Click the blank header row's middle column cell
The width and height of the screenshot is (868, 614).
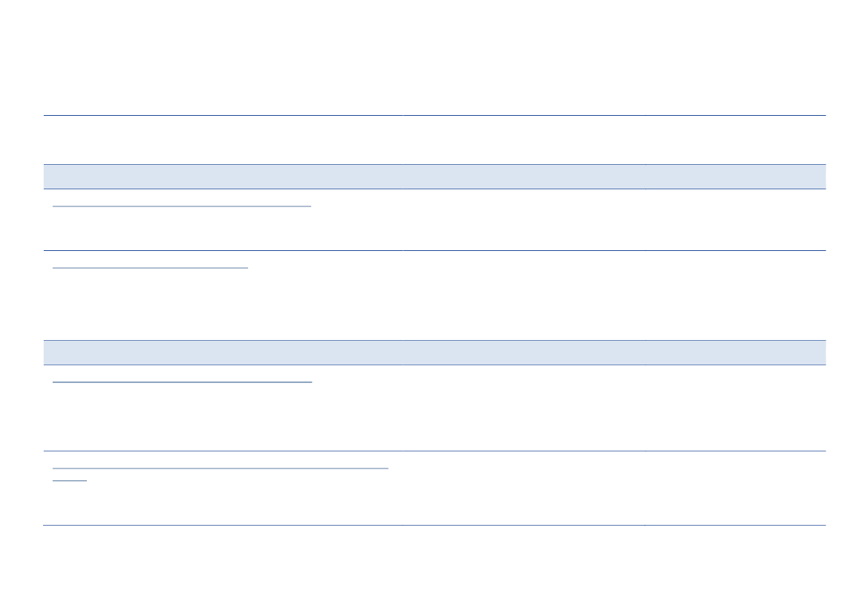(523, 140)
